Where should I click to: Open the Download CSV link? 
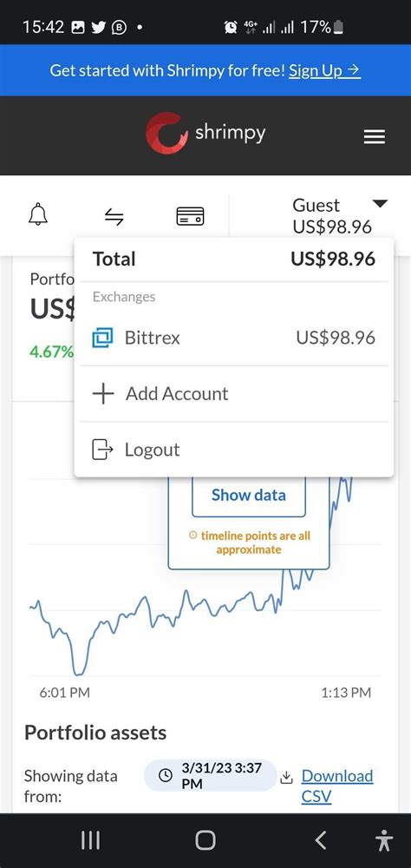337,786
